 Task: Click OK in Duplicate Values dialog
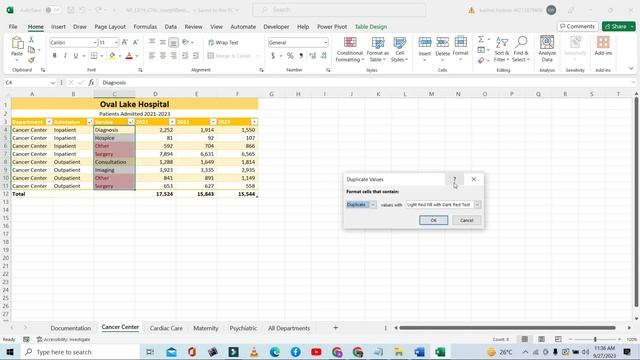(433, 220)
